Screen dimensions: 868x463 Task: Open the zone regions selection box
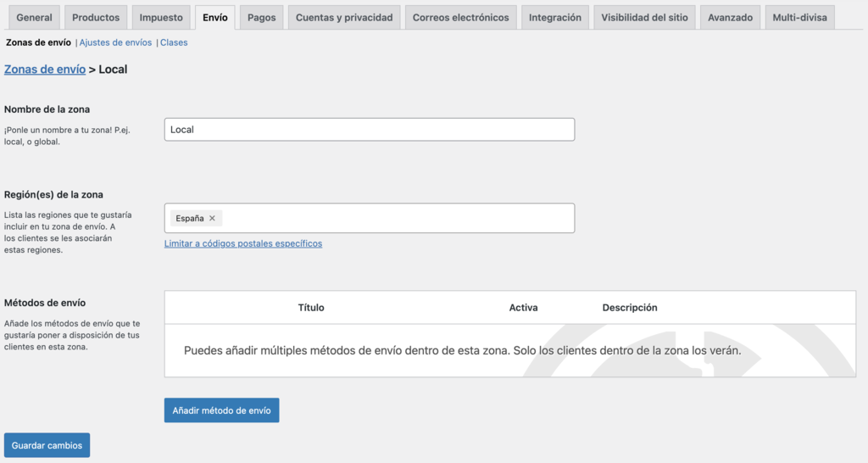coord(398,218)
